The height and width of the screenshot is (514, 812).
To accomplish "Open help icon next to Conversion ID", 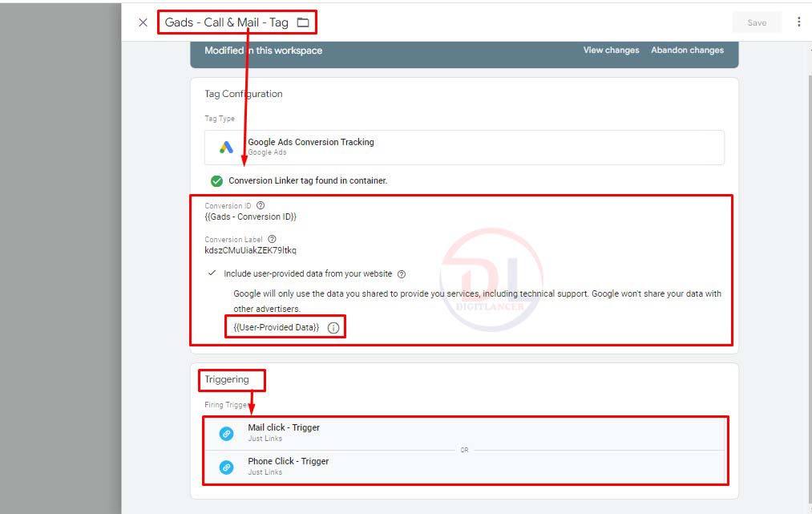I will click(261, 206).
